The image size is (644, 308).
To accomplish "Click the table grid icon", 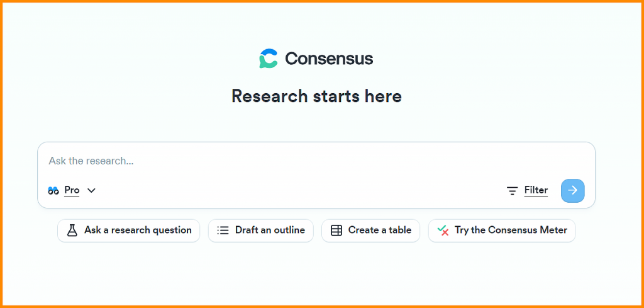I will point(336,231).
